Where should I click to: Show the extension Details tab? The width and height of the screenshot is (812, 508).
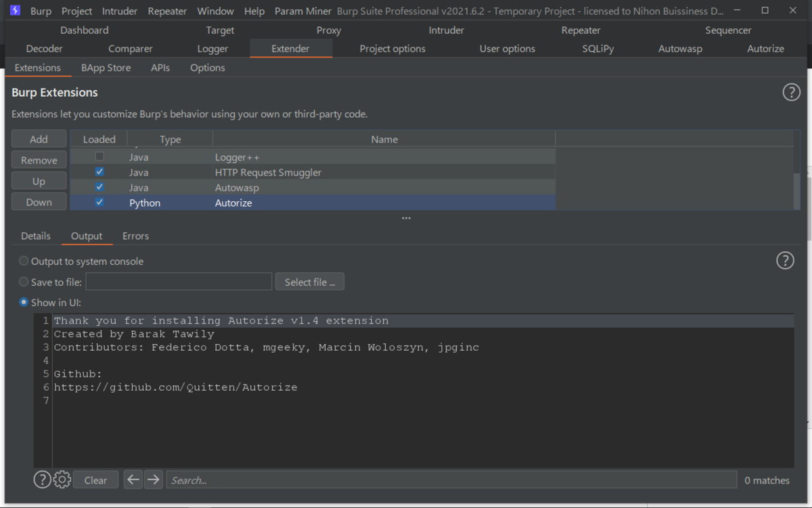pyautogui.click(x=36, y=236)
